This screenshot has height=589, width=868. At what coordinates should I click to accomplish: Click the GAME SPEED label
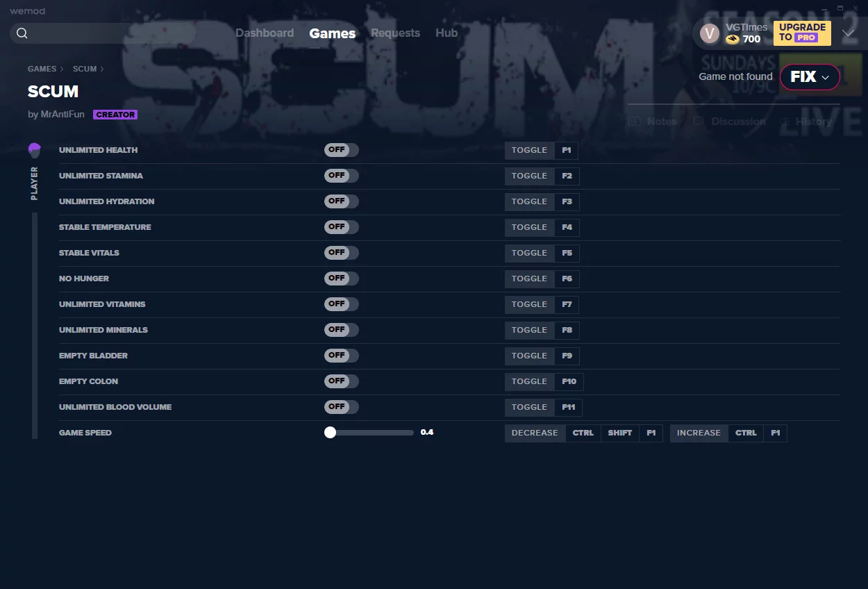(x=85, y=433)
